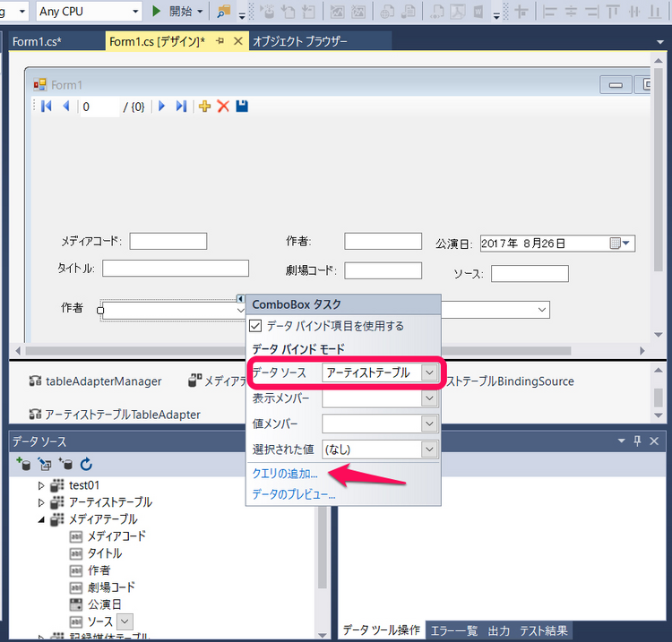Click the データのプレビュー... link
672x642 pixels.
(x=293, y=493)
